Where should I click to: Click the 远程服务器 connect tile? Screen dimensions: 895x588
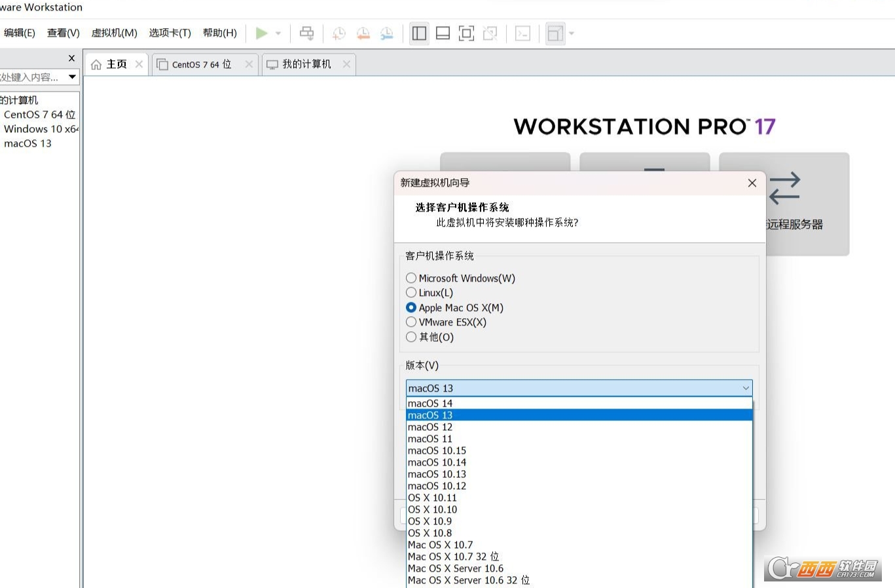(784, 204)
